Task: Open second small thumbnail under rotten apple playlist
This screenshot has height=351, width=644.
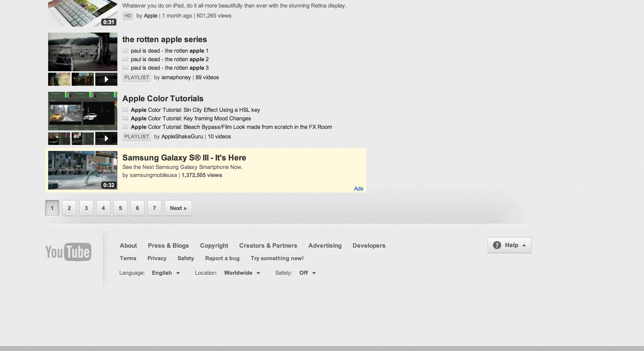Action: tap(83, 79)
